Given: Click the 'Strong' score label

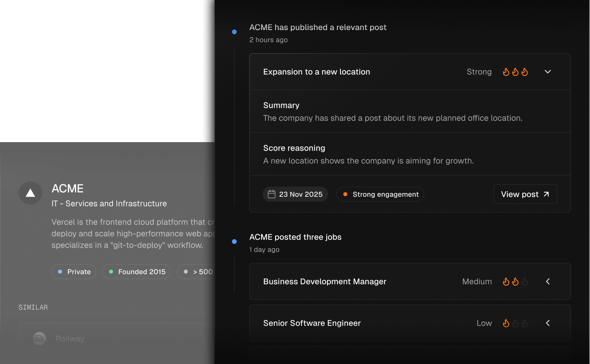Looking at the screenshot, I should pos(479,72).
